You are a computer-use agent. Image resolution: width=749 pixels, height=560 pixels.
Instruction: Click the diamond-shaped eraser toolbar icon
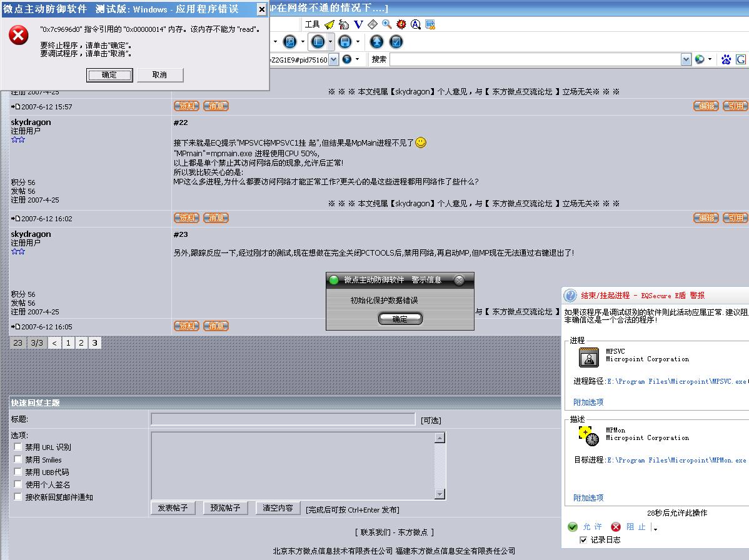pyautogui.click(x=373, y=24)
